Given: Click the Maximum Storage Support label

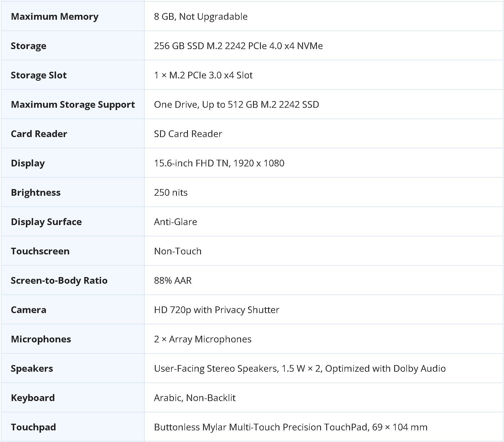Looking at the screenshot, I should pyautogui.click(x=73, y=105).
